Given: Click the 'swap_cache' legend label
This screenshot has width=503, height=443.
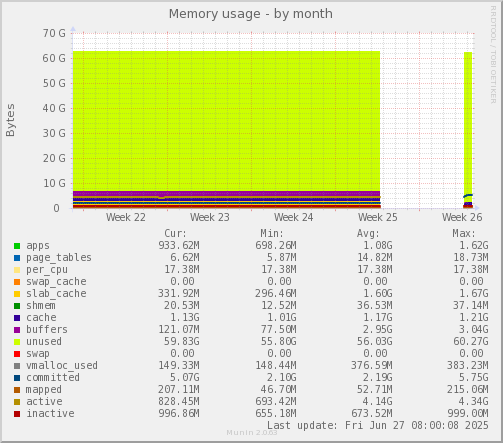Looking at the screenshot, I should point(56,282).
